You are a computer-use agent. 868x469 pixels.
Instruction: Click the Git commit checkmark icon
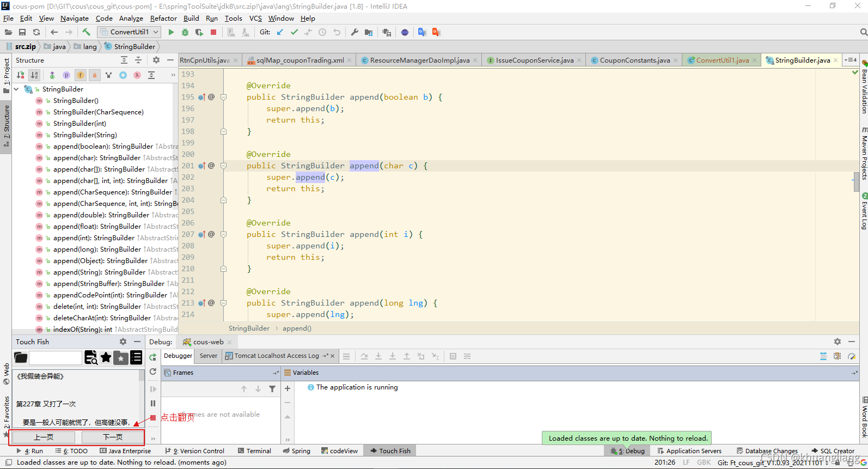[294, 32]
